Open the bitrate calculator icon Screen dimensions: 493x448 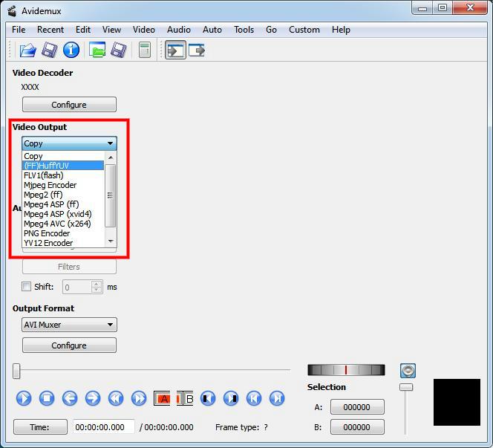[145, 50]
